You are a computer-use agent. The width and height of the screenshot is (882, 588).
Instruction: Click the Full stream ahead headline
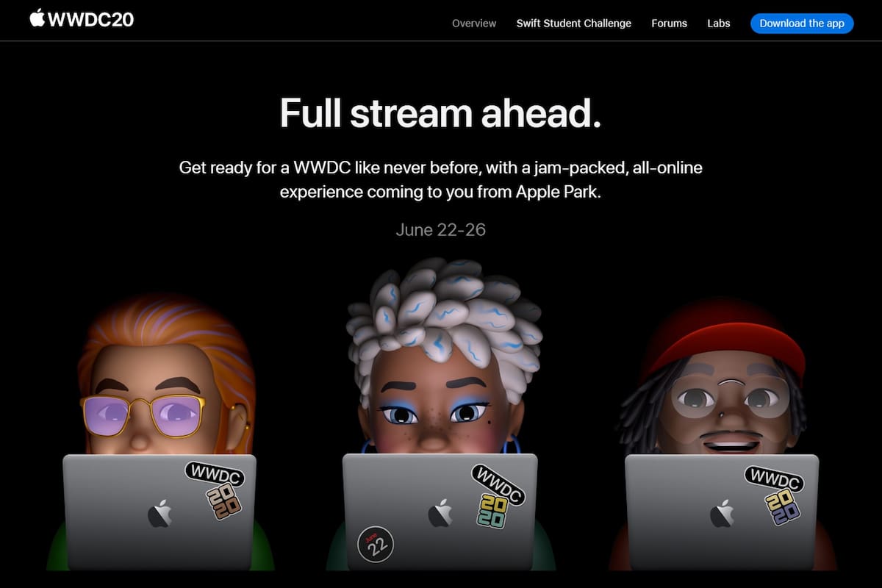click(441, 112)
